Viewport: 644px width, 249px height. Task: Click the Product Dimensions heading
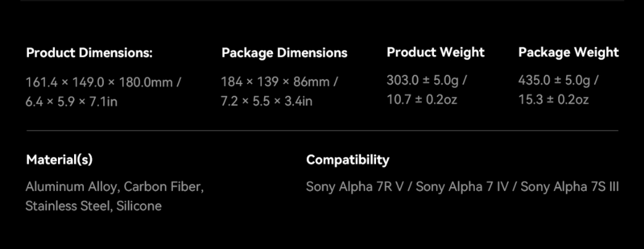89,53
